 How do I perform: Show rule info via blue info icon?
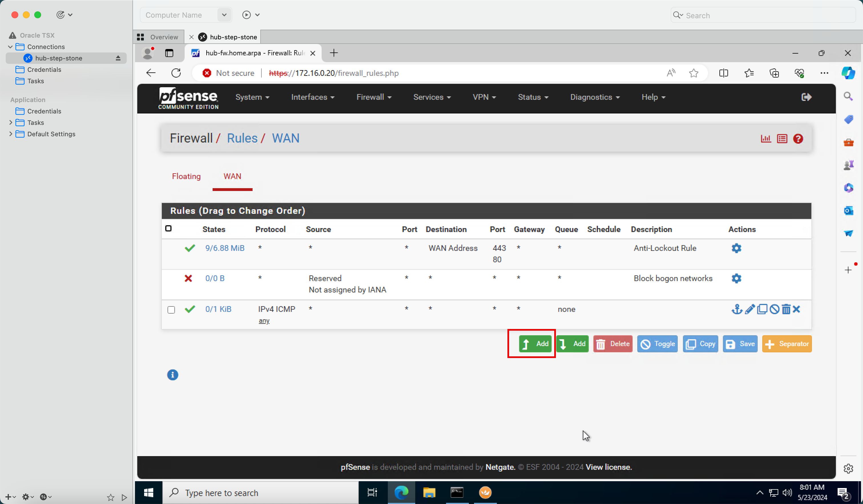173,375
